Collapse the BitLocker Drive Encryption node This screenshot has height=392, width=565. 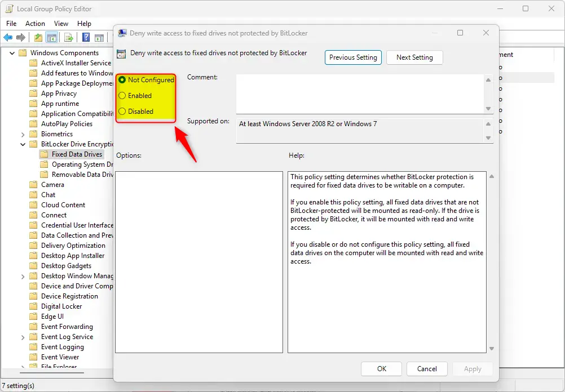coord(23,144)
